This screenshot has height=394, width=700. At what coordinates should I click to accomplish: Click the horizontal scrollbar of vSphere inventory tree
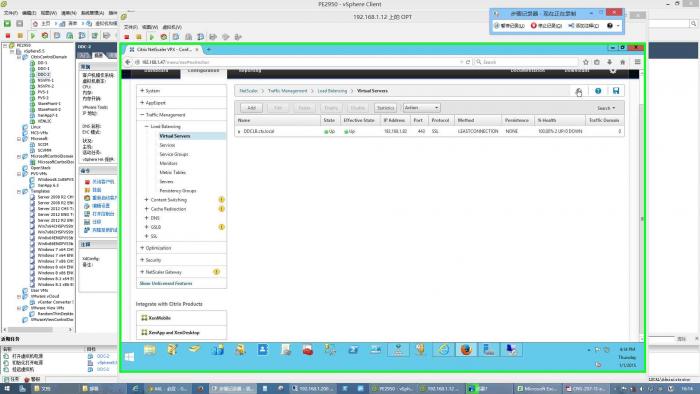pyautogui.click(x=29, y=330)
